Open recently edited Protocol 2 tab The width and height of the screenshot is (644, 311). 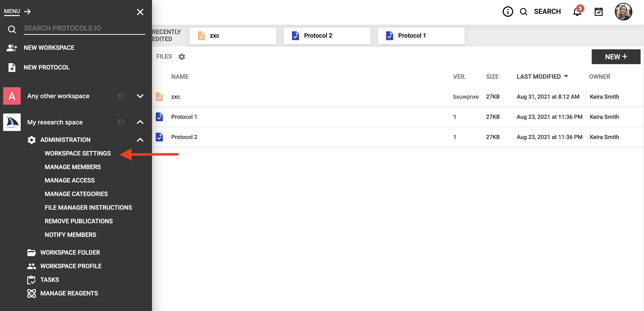coord(327,36)
